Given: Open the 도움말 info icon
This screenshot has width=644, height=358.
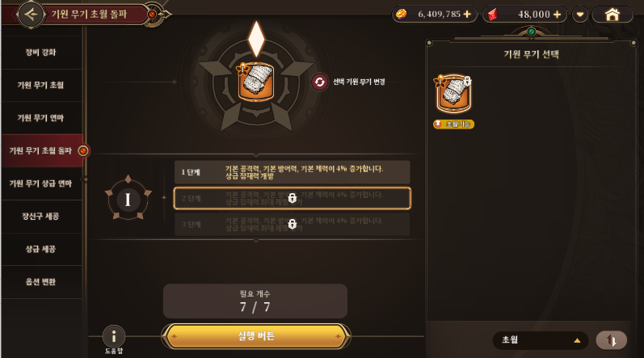Looking at the screenshot, I should point(114,337).
